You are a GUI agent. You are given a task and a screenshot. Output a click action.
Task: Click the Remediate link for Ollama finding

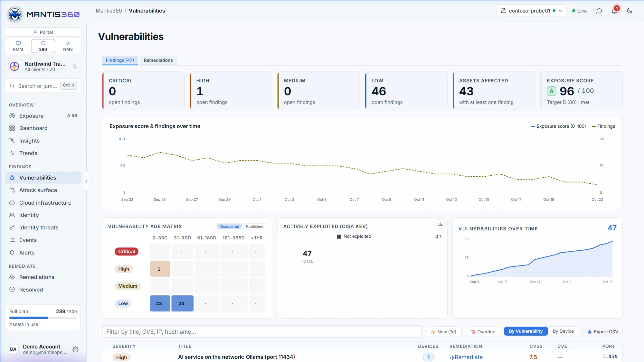click(x=466, y=357)
